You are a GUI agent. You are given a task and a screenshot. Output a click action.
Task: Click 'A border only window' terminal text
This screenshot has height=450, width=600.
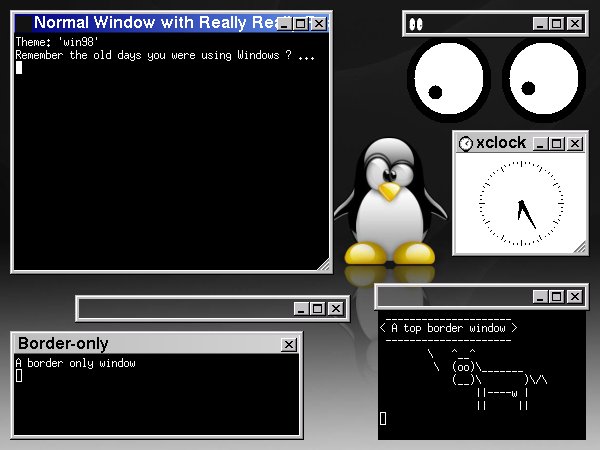pyautogui.click(x=75, y=363)
